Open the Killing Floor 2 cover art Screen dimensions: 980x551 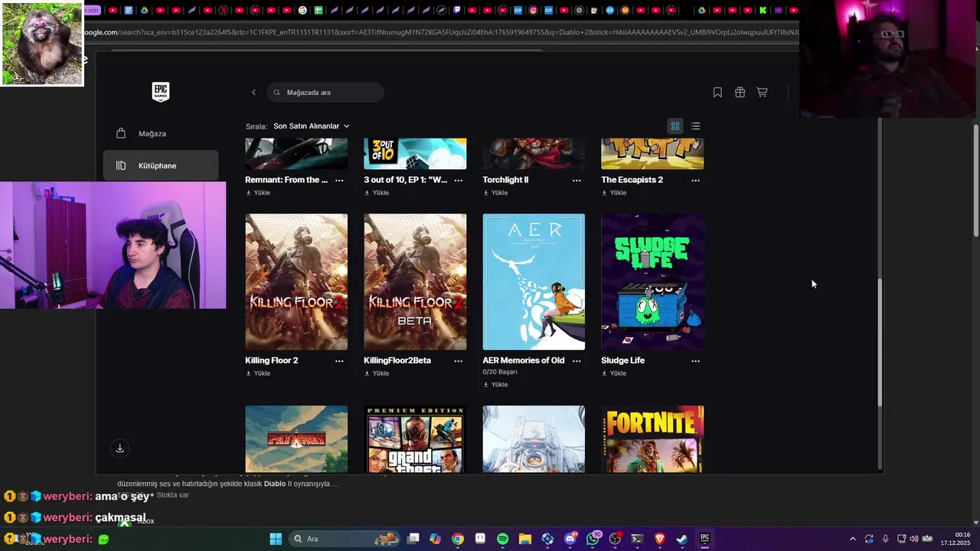[x=296, y=282]
